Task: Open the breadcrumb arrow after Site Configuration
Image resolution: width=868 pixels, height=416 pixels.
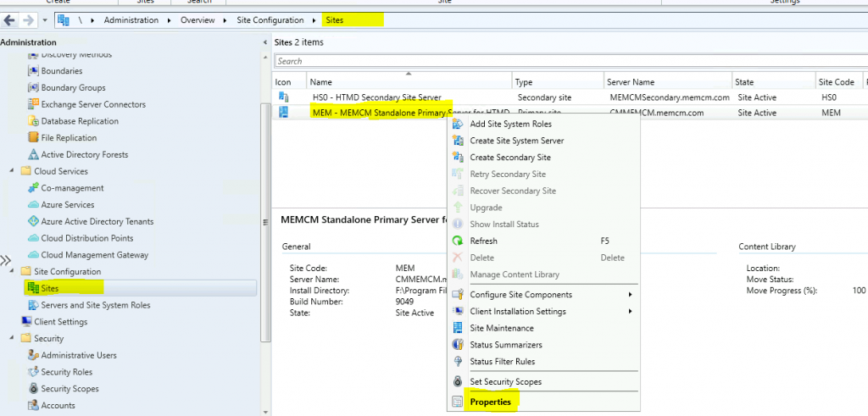Action: point(314,20)
